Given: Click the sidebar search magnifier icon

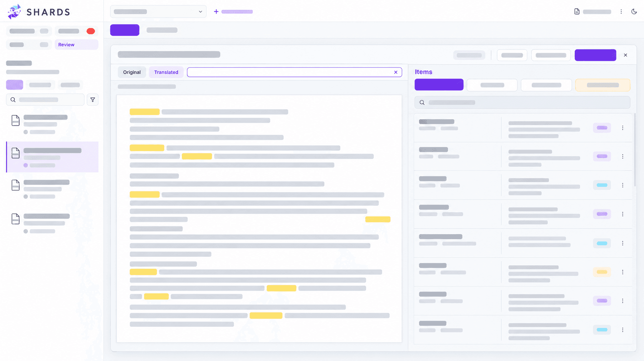Looking at the screenshot, I should [x=13, y=100].
